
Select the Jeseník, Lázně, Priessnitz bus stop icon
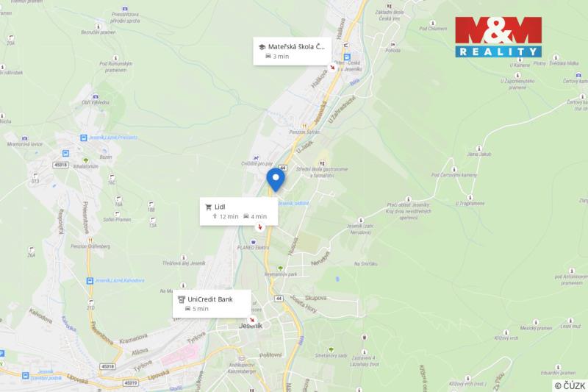[x=84, y=138]
